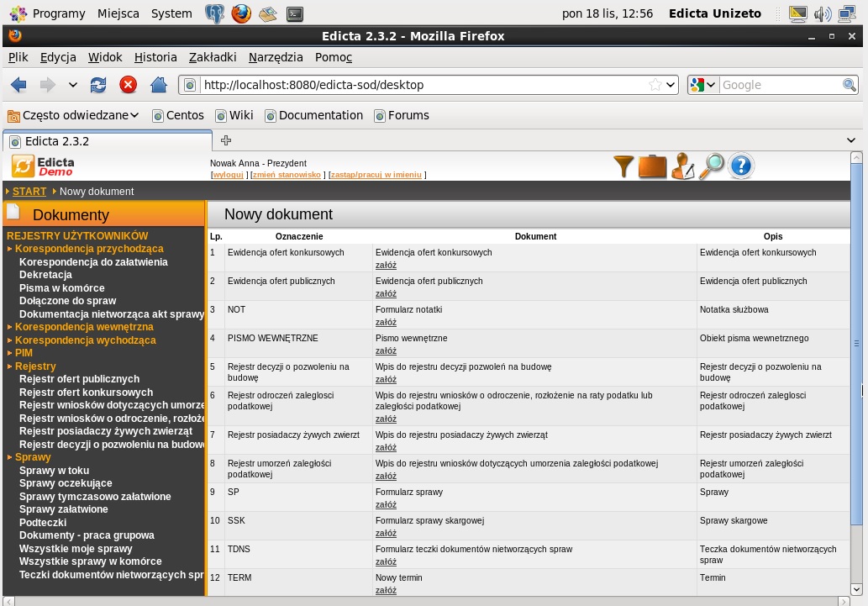Reload the page with refresh icon
The image size is (868, 606).
click(x=98, y=85)
